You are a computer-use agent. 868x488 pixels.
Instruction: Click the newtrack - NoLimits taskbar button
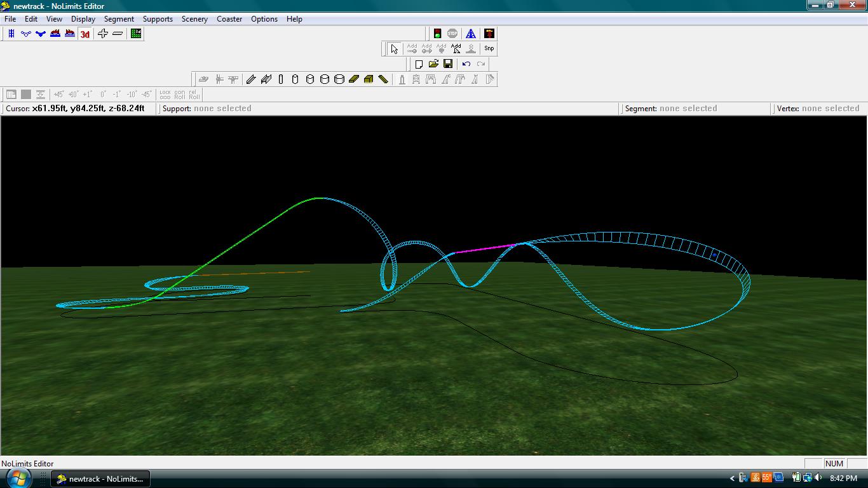[x=100, y=478]
